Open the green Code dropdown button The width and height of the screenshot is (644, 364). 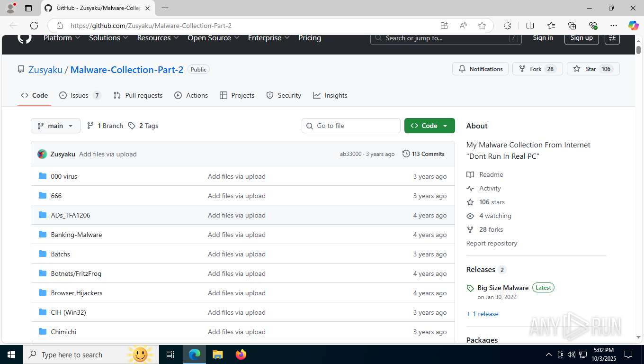(x=429, y=126)
